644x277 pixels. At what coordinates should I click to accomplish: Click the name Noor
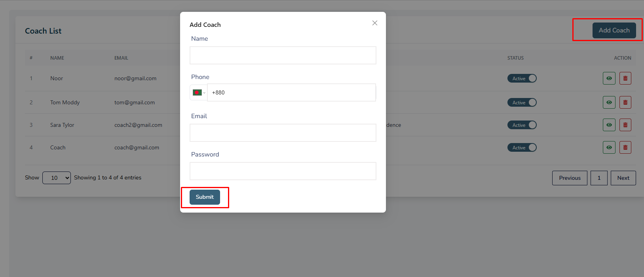click(57, 78)
